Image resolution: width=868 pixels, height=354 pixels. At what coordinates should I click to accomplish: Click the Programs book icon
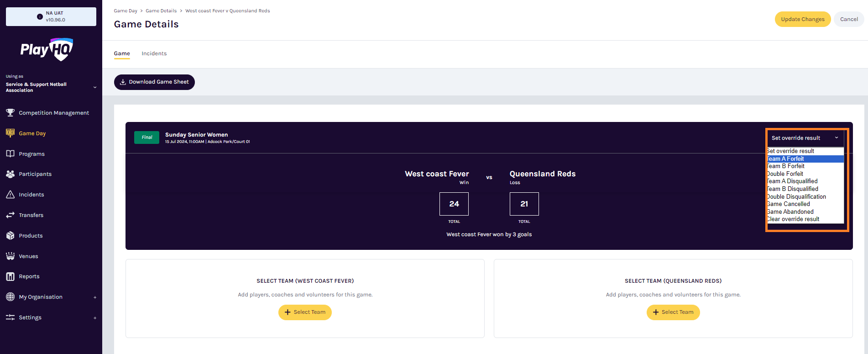tap(10, 153)
